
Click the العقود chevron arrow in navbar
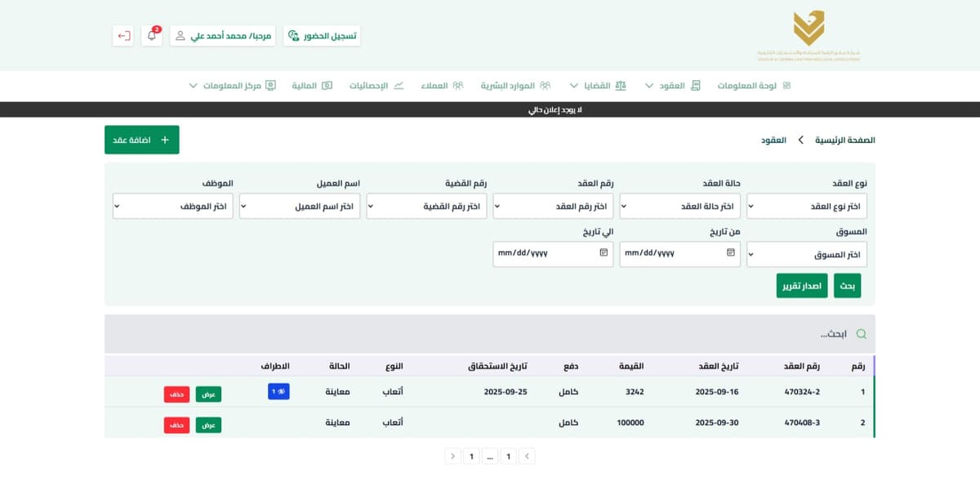(x=649, y=86)
